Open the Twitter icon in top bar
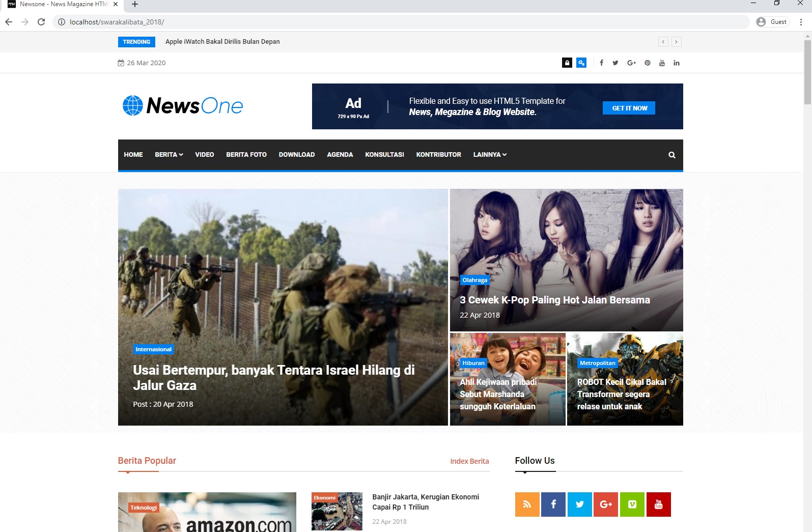The width and height of the screenshot is (812, 532). tap(615, 63)
